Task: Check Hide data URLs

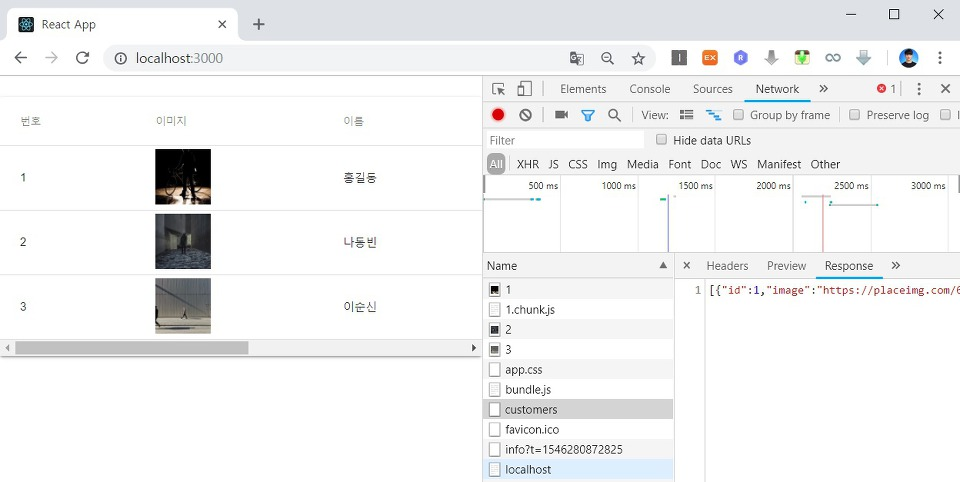Action: (661, 140)
